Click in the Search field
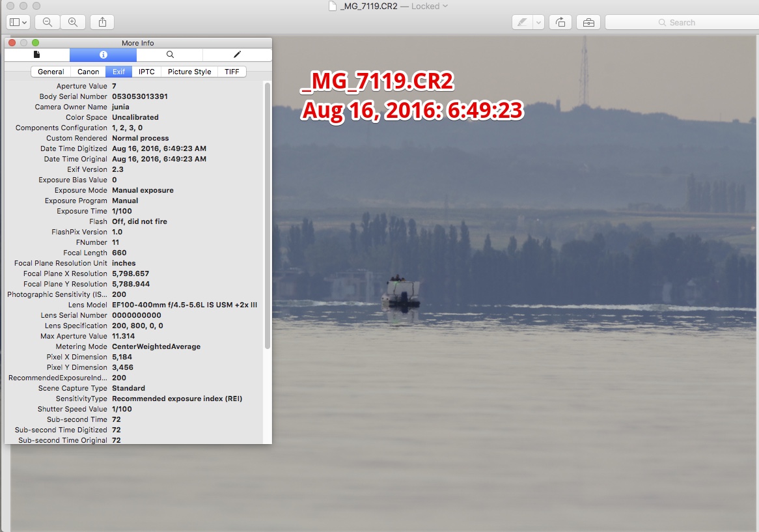The image size is (759, 532). point(682,22)
